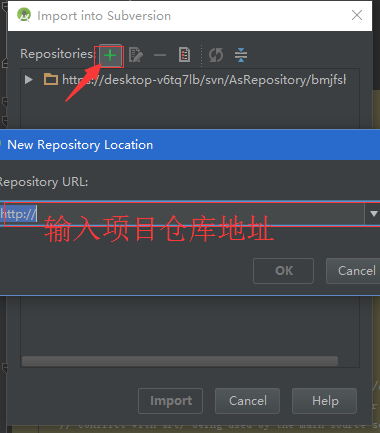Close the Import into Subversion window
380x433 pixels.
click(357, 15)
